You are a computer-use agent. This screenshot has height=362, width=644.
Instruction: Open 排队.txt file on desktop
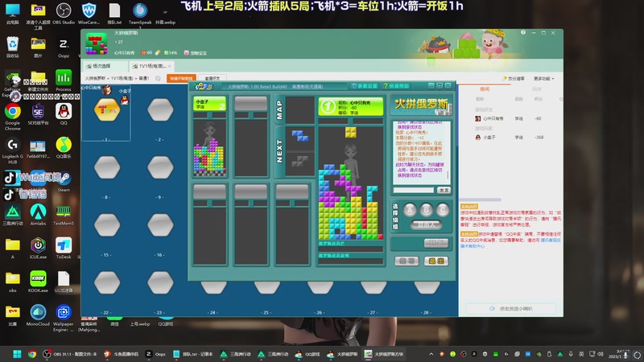pyautogui.click(x=114, y=13)
